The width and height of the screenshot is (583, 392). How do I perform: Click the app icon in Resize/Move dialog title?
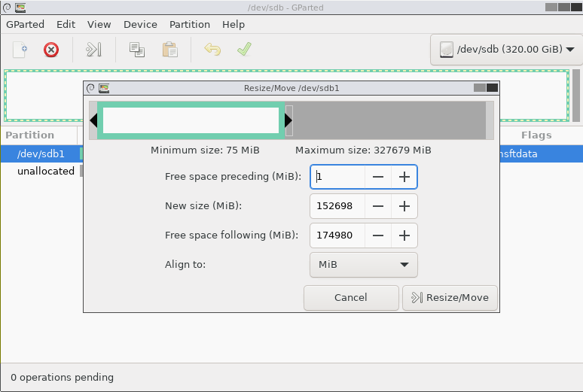(x=104, y=88)
